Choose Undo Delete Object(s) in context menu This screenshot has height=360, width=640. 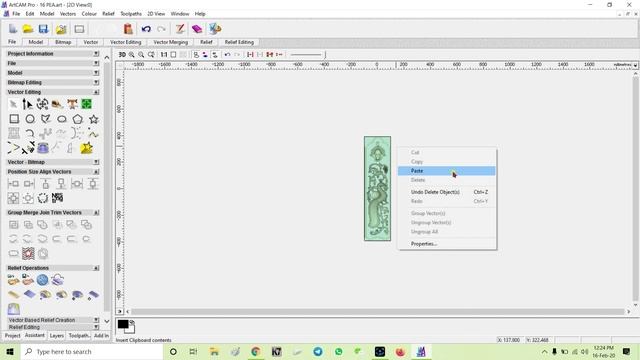click(x=447, y=192)
